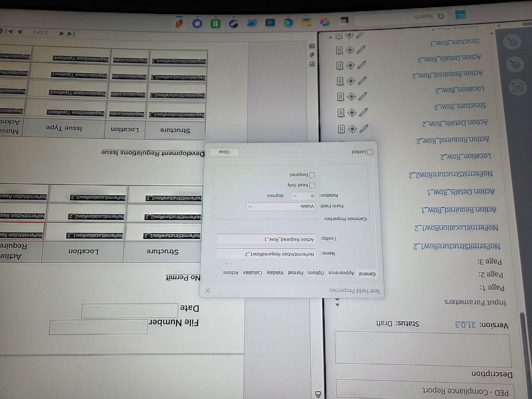Click the Name text field in dialog
This screenshot has height=399, width=532.
(266, 254)
